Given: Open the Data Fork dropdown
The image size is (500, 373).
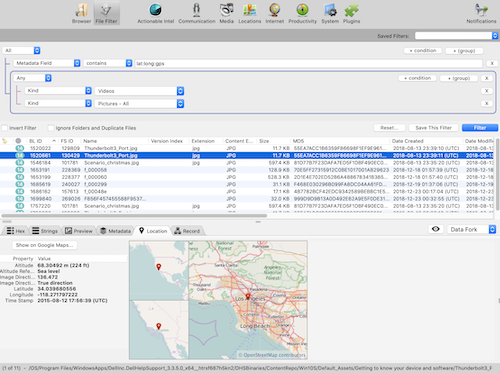Looking at the screenshot, I should 471,229.
